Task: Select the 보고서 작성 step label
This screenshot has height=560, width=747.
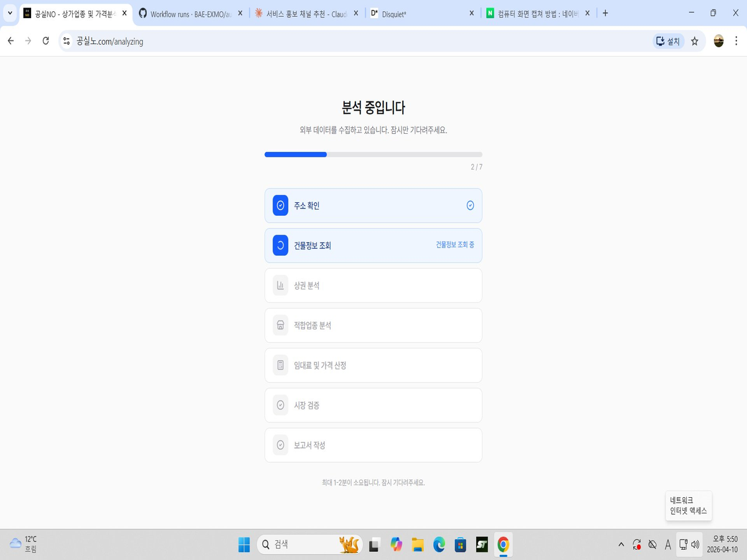Action: point(309,445)
